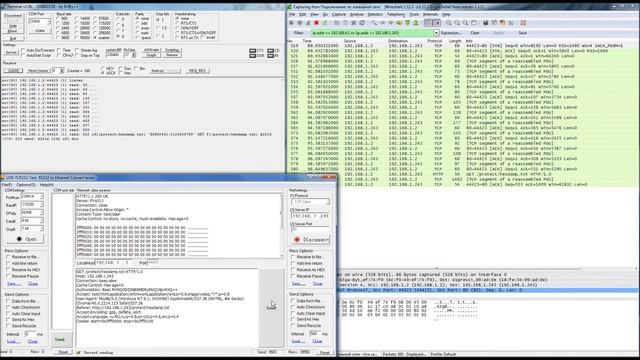Click Network data receive vertical scrollbar
640x360 pixels.
(x=281, y=226)
